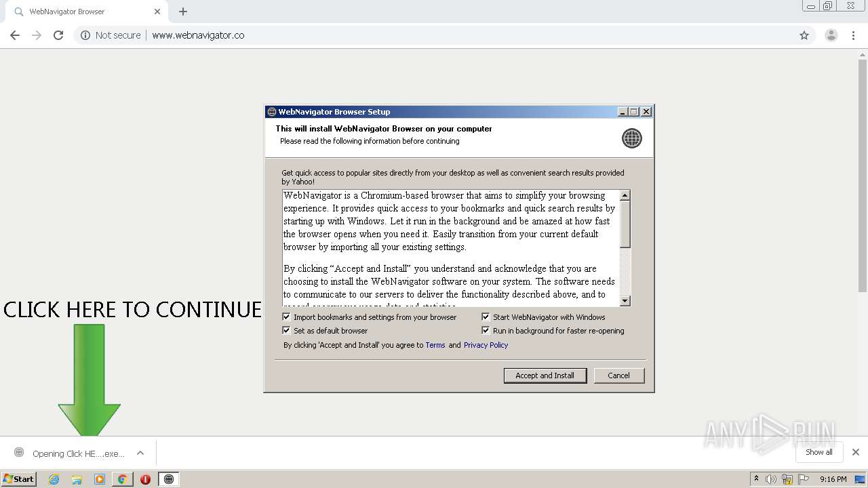Bookmark this page with the star icon
Image resolution: width=868 pixels, height=488 pixels.
click(x=804, y=35)
